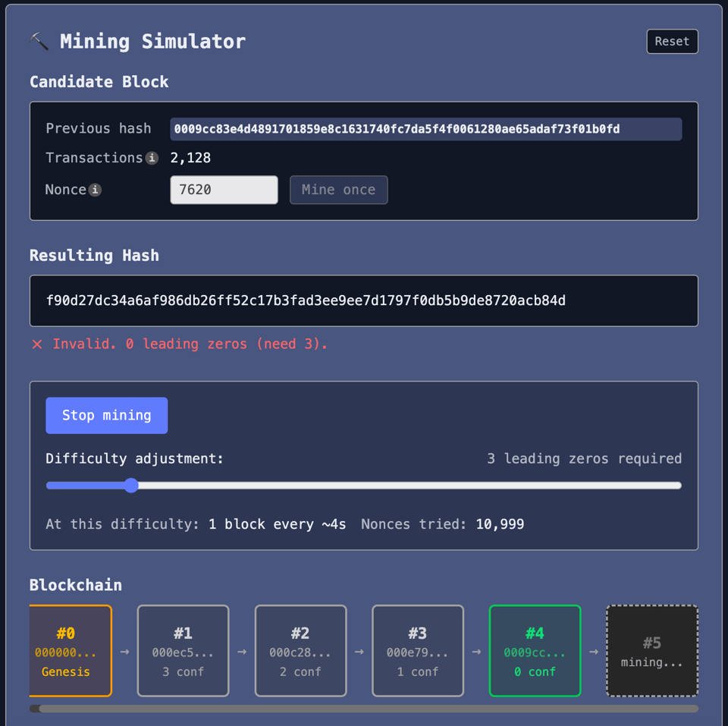Select the Nonce input field

click(224, 190)
